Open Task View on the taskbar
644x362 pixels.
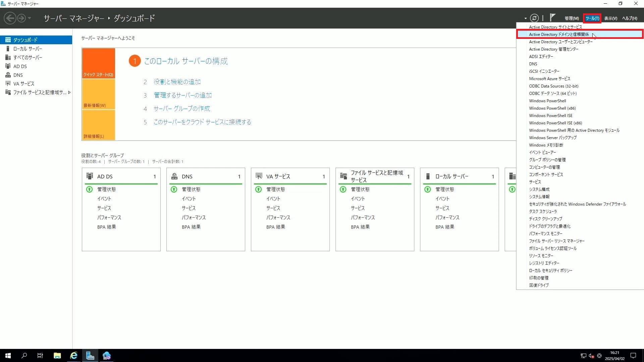[40, 356]
